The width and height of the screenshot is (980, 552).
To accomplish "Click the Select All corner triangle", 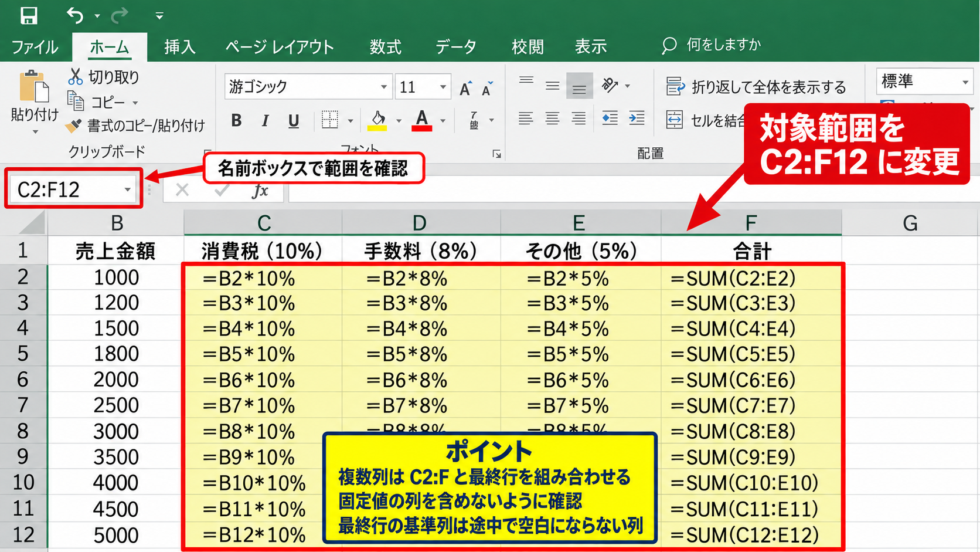I will coord(31,223).
